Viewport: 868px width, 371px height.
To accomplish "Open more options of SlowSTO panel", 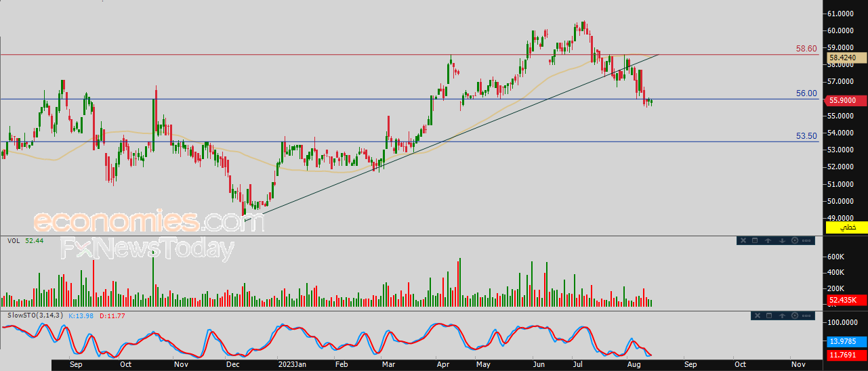I will coord(807,316).
